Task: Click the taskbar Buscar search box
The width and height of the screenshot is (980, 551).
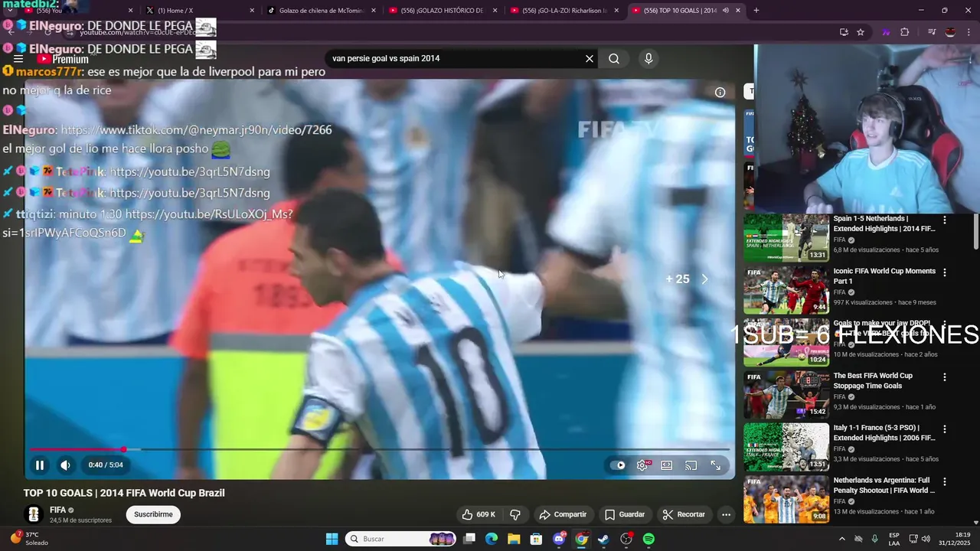Action: click(401, 539)
